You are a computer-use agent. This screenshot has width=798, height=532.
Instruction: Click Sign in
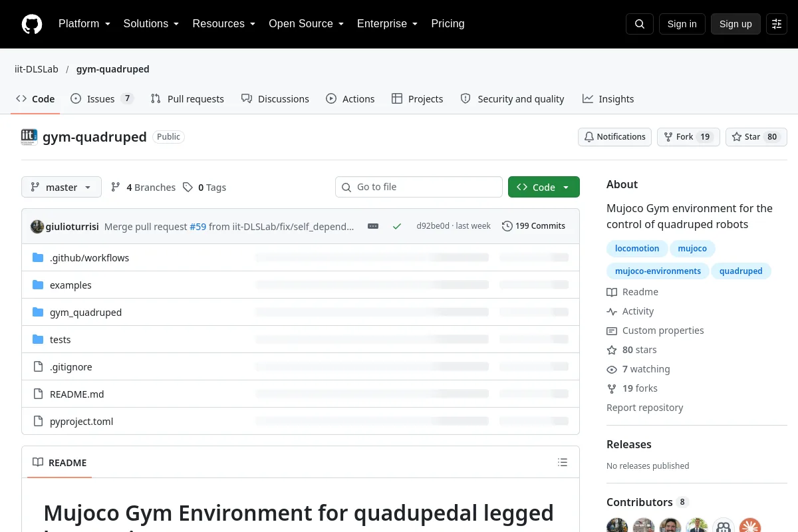[682, 24]
